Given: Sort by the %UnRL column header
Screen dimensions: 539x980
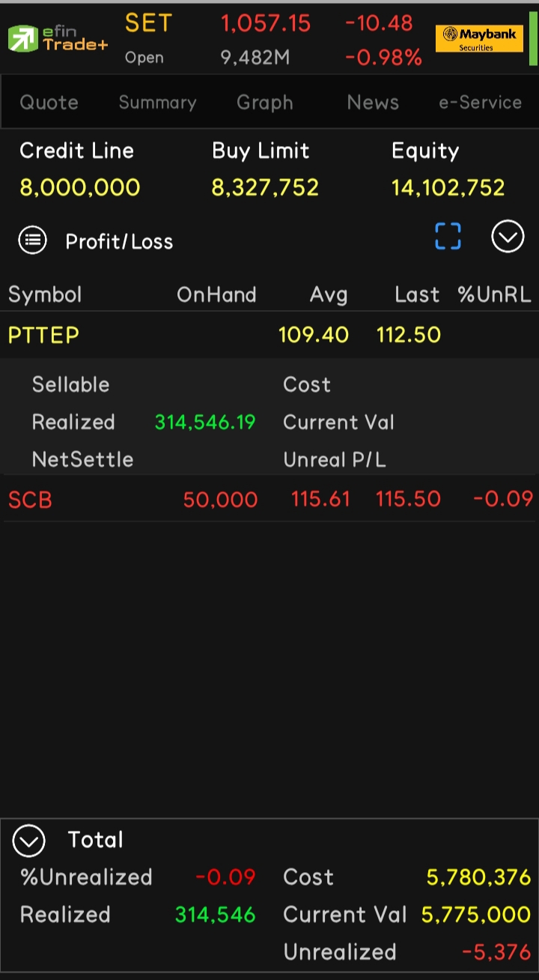Looking at the screenshot, I should click(494, 294).
